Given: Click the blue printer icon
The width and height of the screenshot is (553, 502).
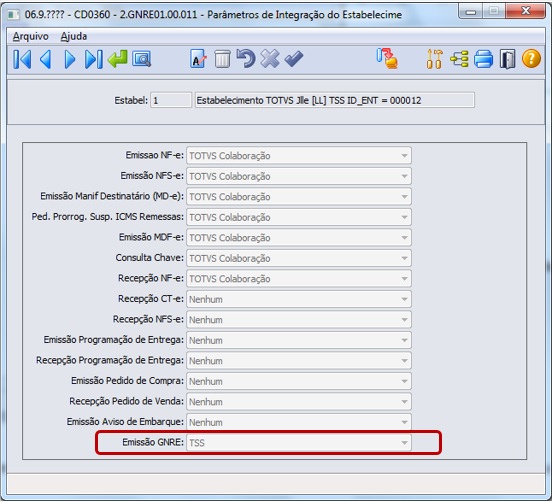Looking at the screenshot, I should pyautogui.click(x=483, y=59).
